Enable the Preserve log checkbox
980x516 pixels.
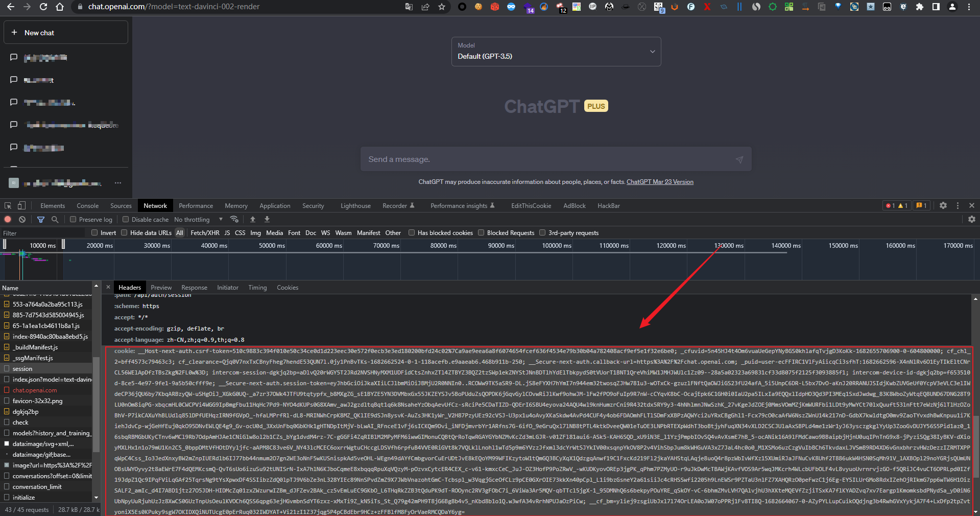[73, 219]
